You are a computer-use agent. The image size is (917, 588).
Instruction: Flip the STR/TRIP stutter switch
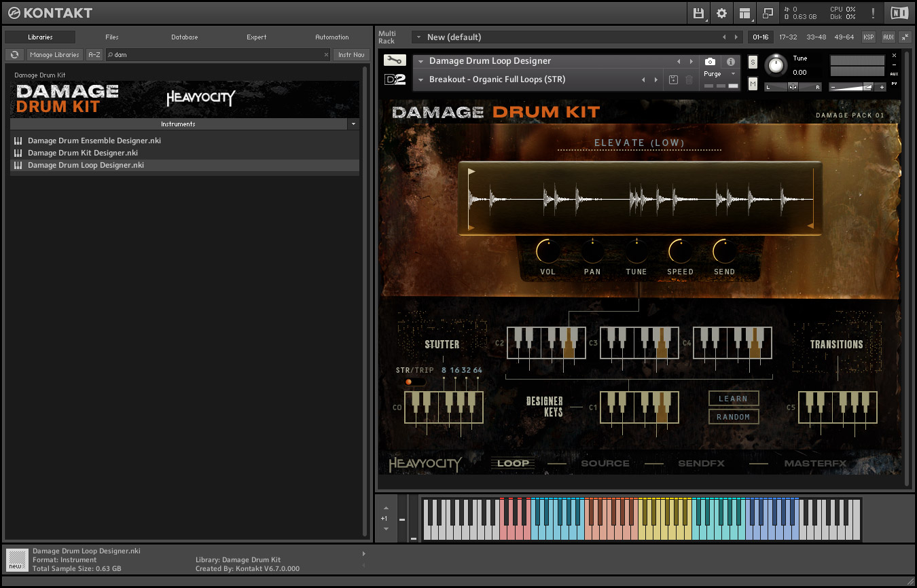414,382
